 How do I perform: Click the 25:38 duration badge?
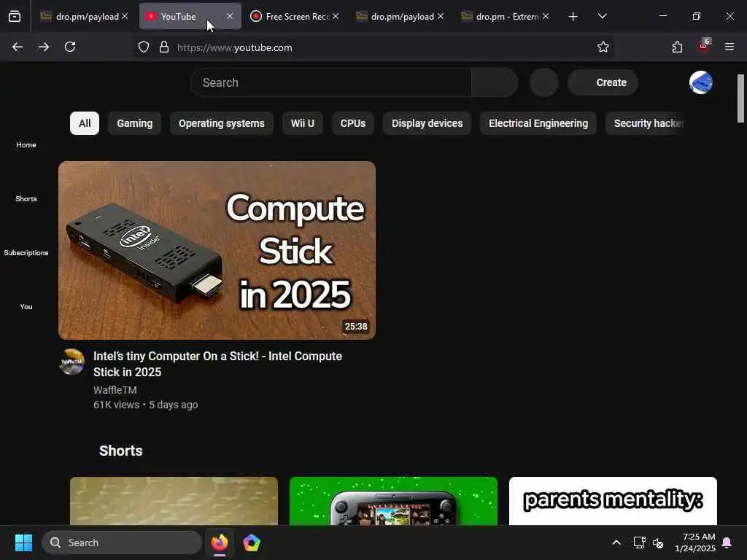[x=356, y=327]
